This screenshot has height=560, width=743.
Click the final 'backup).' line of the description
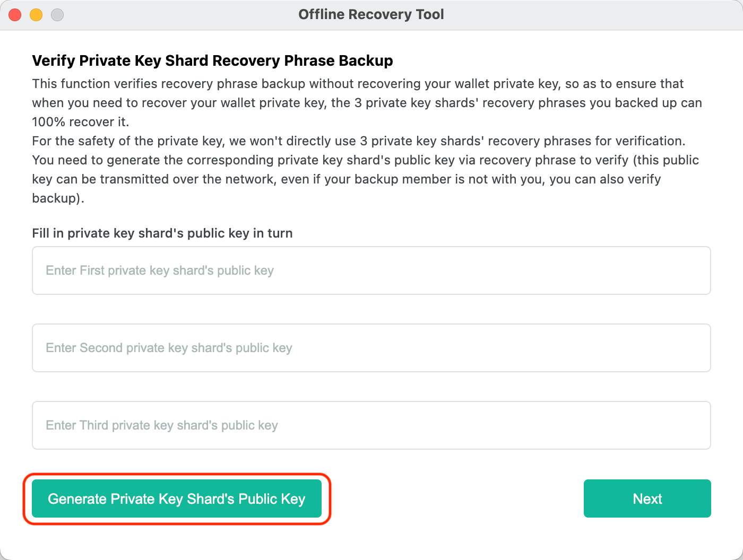[x=58, y=198]
